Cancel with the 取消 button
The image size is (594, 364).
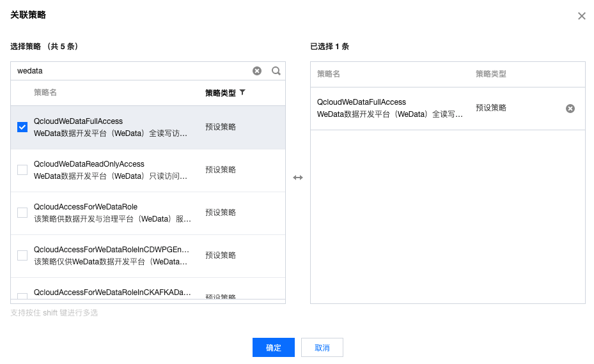pyautogui.click(x=322, y=347)
